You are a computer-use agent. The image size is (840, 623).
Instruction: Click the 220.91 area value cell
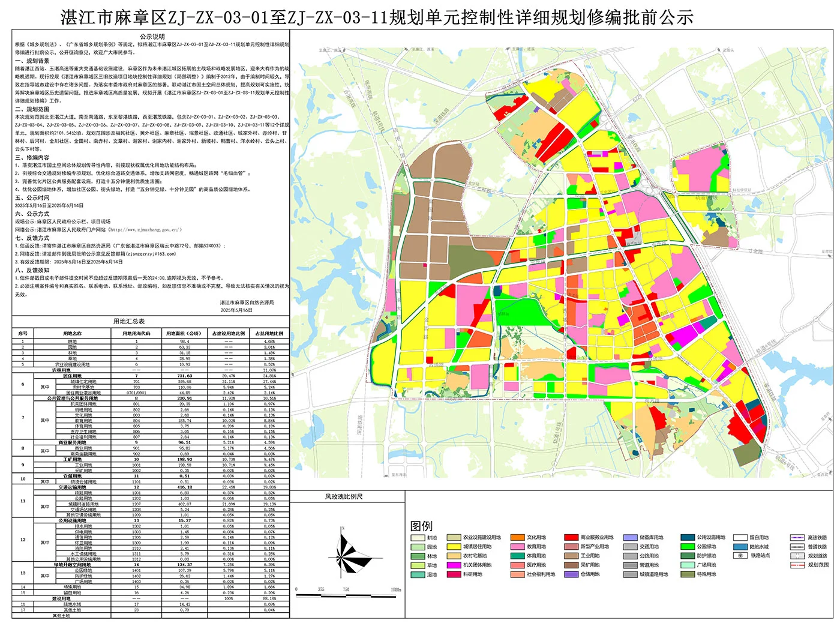pyautogui.click(x=185, y=398)
